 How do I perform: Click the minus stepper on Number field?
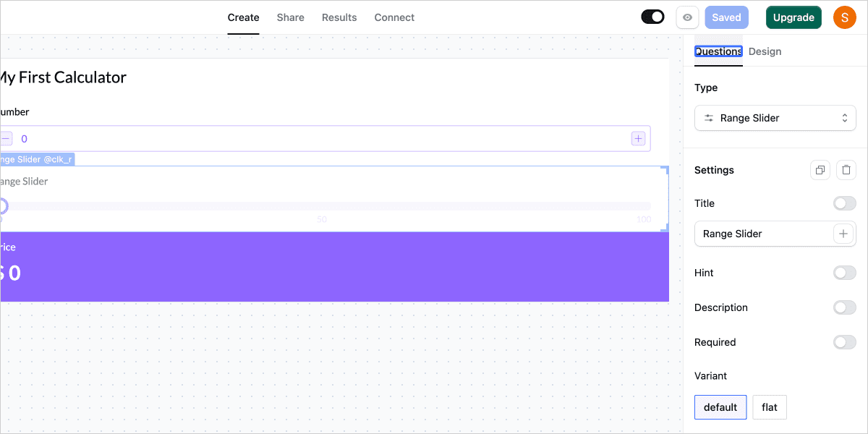pyautogui.click(x=6, y=138)
